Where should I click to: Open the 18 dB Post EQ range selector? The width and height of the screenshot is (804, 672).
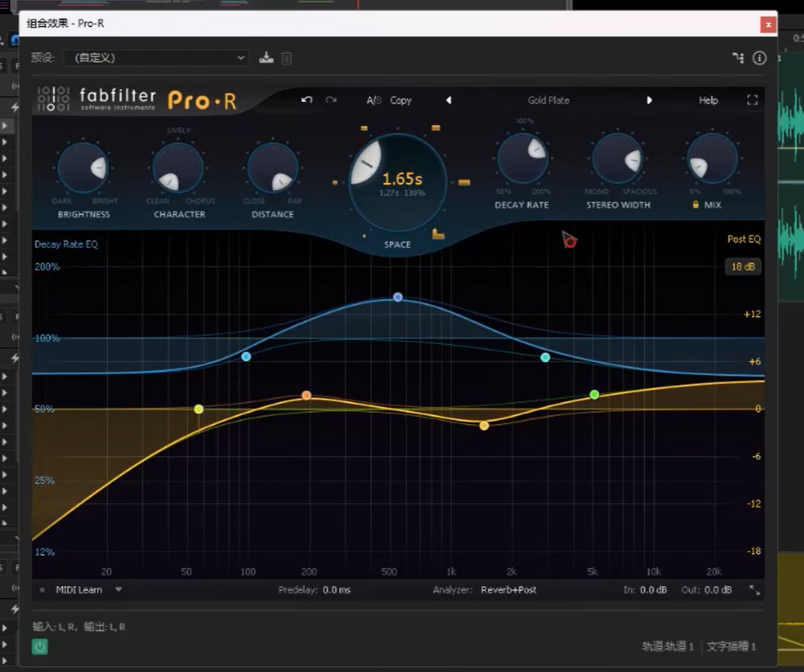click(x=743, y=267)
